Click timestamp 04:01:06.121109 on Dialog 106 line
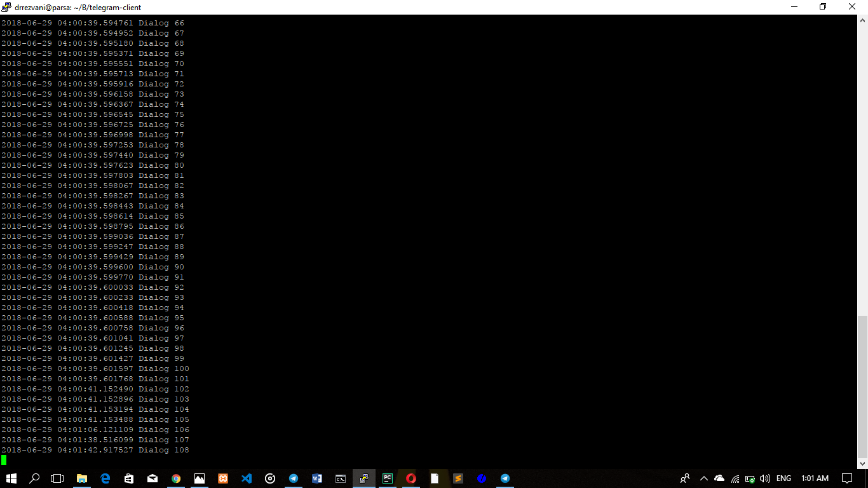Image resolution: width=868 pixels, height=488 pixels. tap(95, 430)
